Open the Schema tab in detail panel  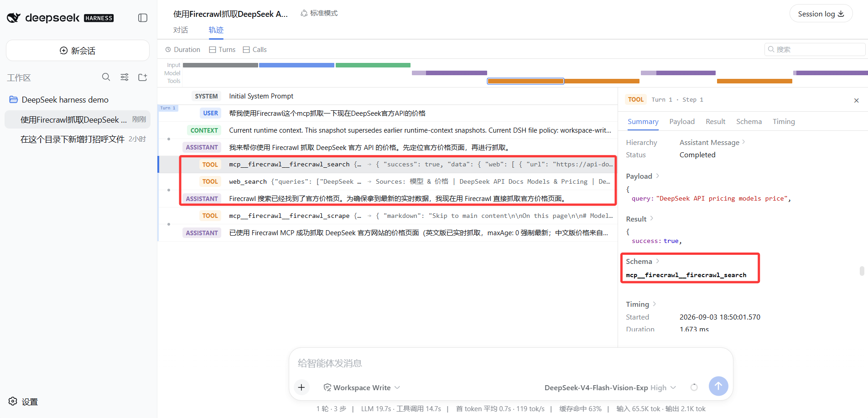pos(749,122)
